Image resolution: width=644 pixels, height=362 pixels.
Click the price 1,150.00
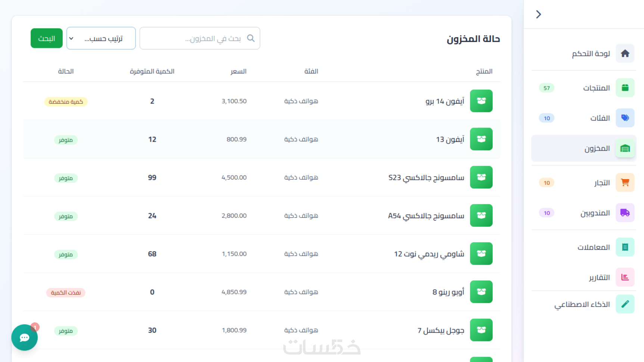coord(234,254)
